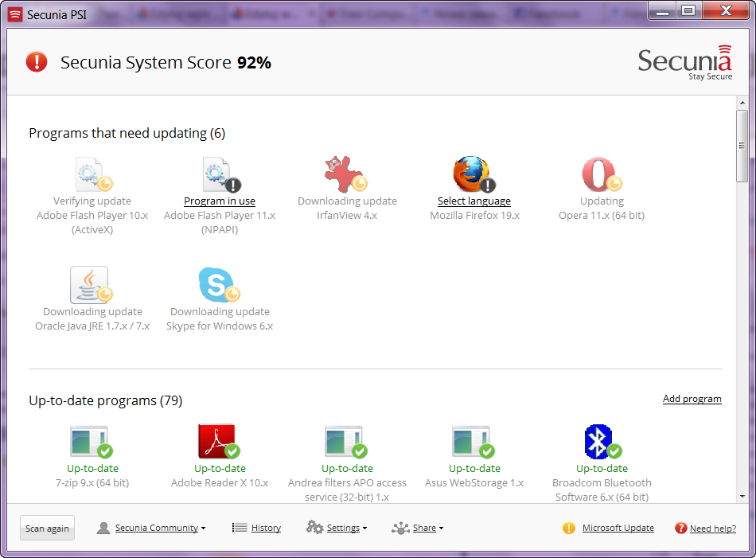Image resolution: width=756 pixels, height=558 pixels.
Task: Select the Opera 11.x program icon
Action: [602, 174]
